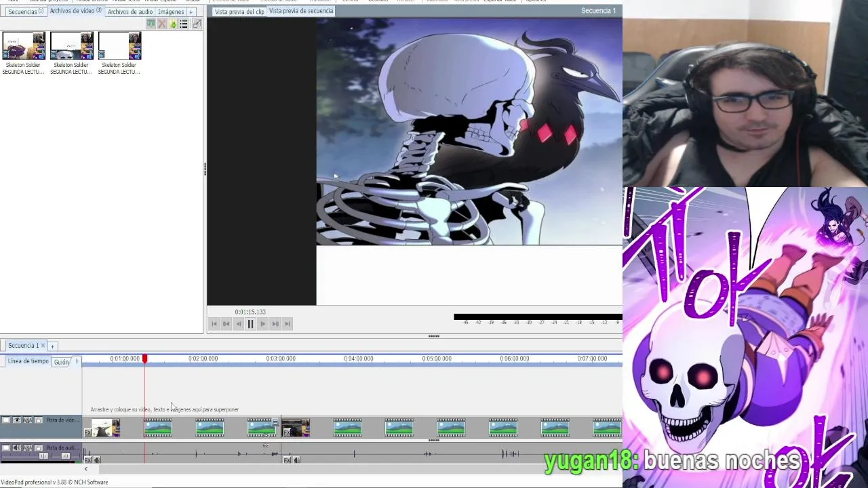This screenshot has width=868, height=488.
Task: Toggle video track selection checkbox
Action: click(6, 420)
